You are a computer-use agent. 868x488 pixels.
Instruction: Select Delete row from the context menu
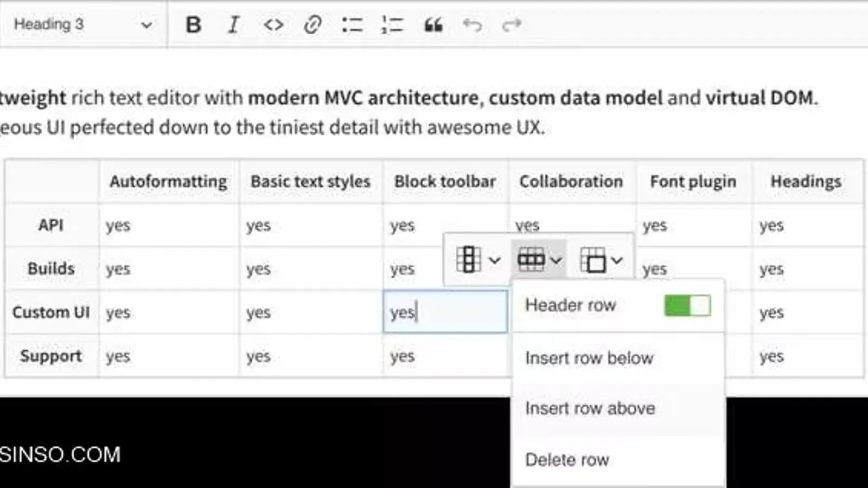click(567, 459)
